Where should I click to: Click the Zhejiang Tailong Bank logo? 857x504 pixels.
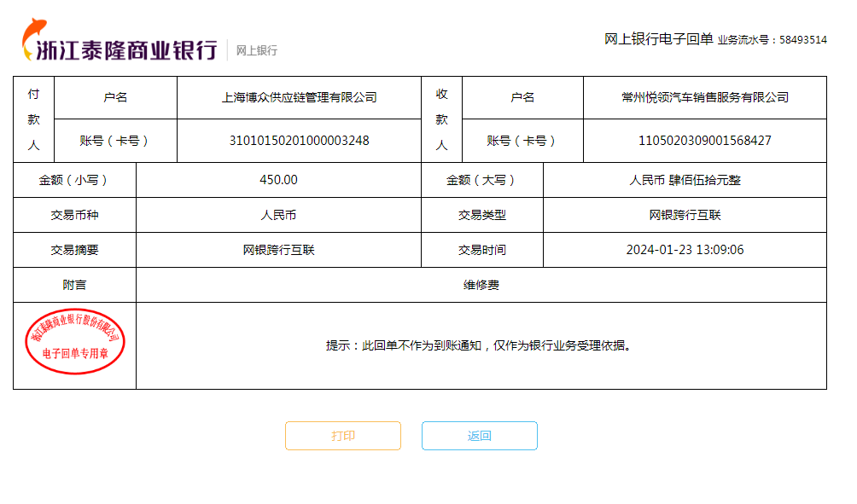tap(120, 42)
